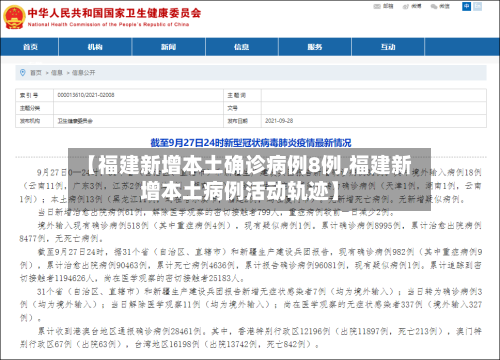Select index number 000013610/2021-02008
Screen dimensions: 500x360
pos(86,95)
